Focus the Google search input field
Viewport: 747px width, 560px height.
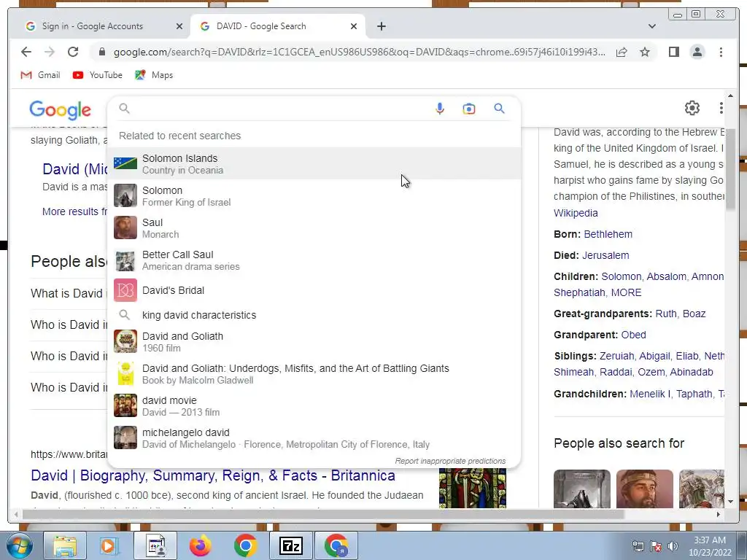coord(281,109)
